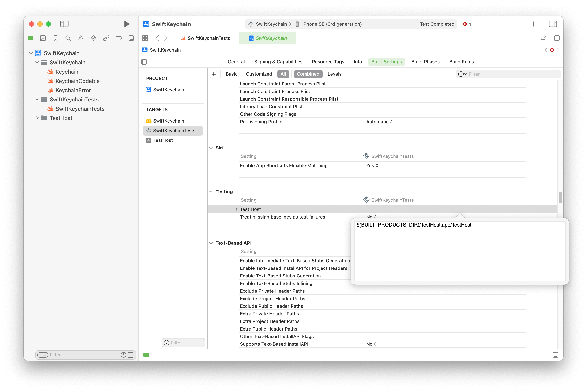Select Provisioning Profile Automatic dropdown
Image resolution: width=587 pixels, height=392 pixels.
[x=379, y=121]
